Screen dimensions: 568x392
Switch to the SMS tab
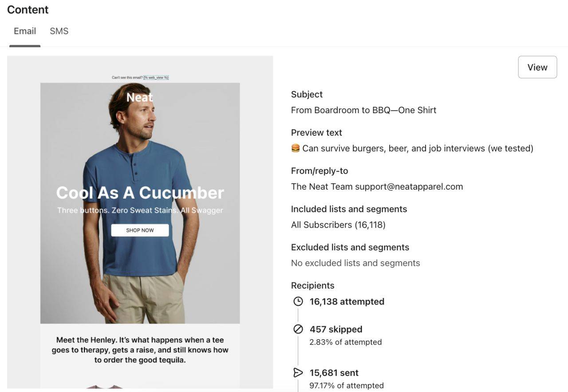click(59, 31)
